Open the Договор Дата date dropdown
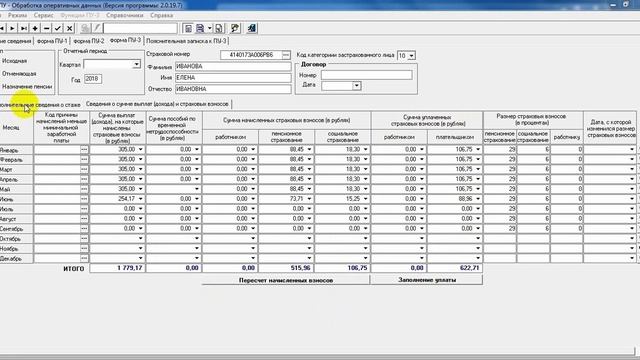 (x=357, y=86)
